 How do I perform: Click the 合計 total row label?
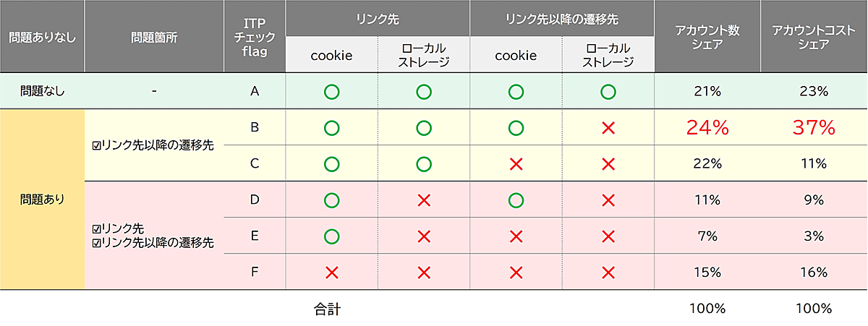(327, 309)
